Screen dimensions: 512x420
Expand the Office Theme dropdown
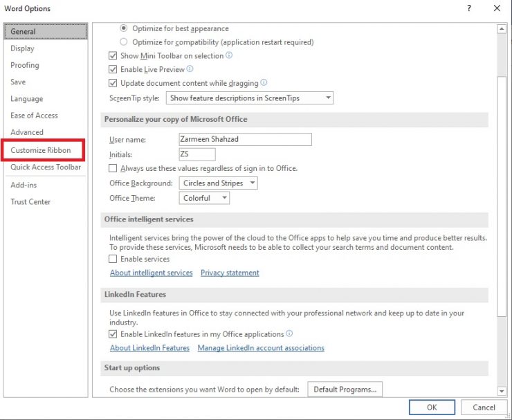click(x=204, y=198)
